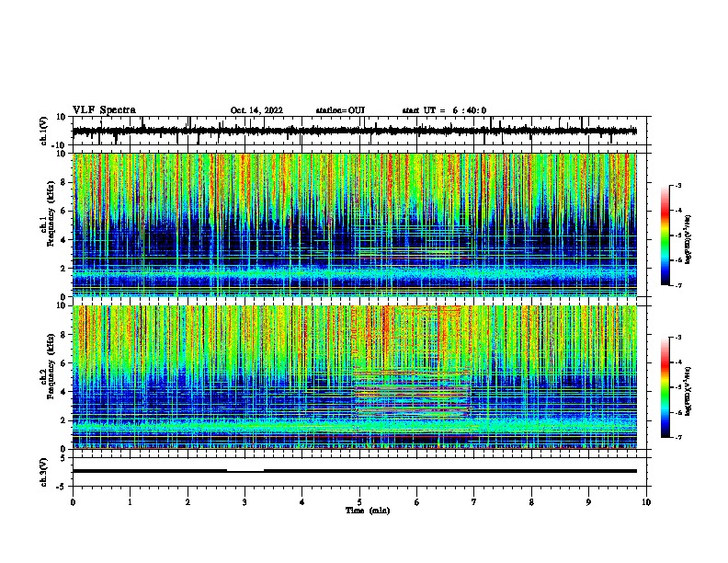Click the ch.1 colorbar "-3" label
The width and height of the screenshot is (728, 563).
[677, 185]
